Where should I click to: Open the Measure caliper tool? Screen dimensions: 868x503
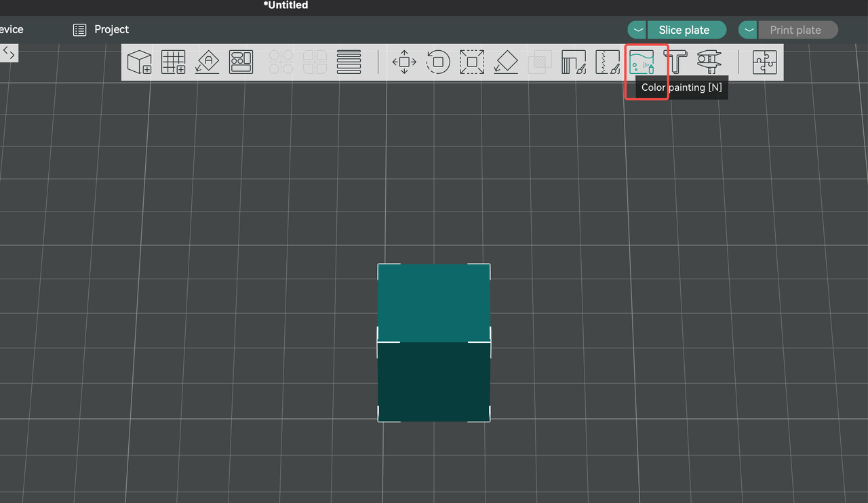[709, 62]
